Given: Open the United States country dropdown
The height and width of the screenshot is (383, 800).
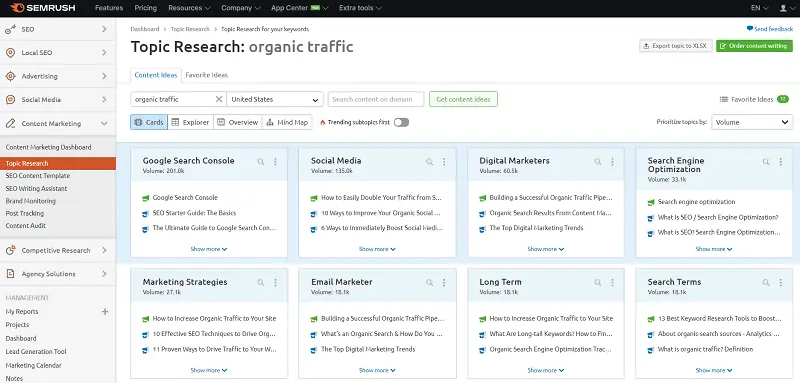Looking at the screenshot, I should tap(275, 99).
